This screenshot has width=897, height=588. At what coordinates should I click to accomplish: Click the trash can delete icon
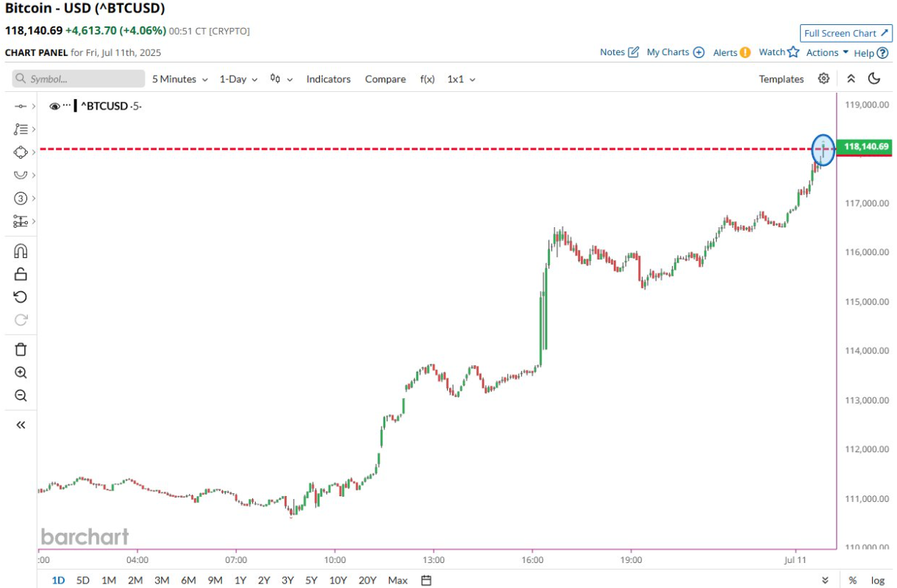click(21, 349)
